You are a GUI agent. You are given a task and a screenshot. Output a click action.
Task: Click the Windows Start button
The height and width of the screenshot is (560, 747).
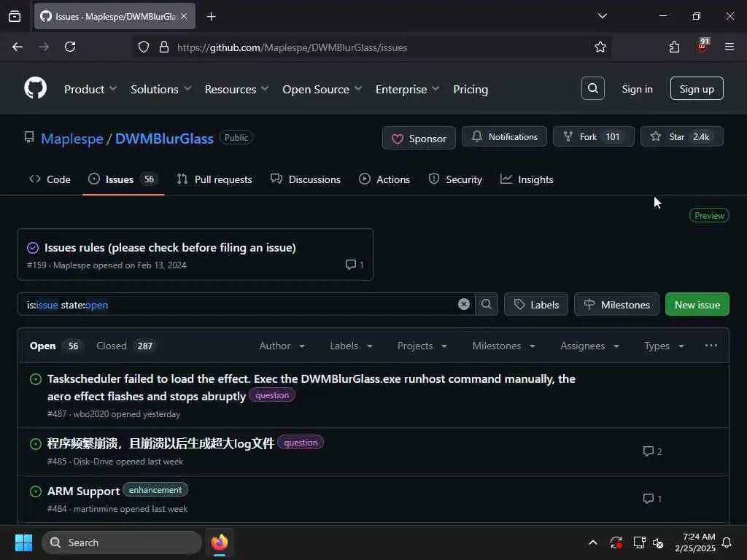pos(23,542)
